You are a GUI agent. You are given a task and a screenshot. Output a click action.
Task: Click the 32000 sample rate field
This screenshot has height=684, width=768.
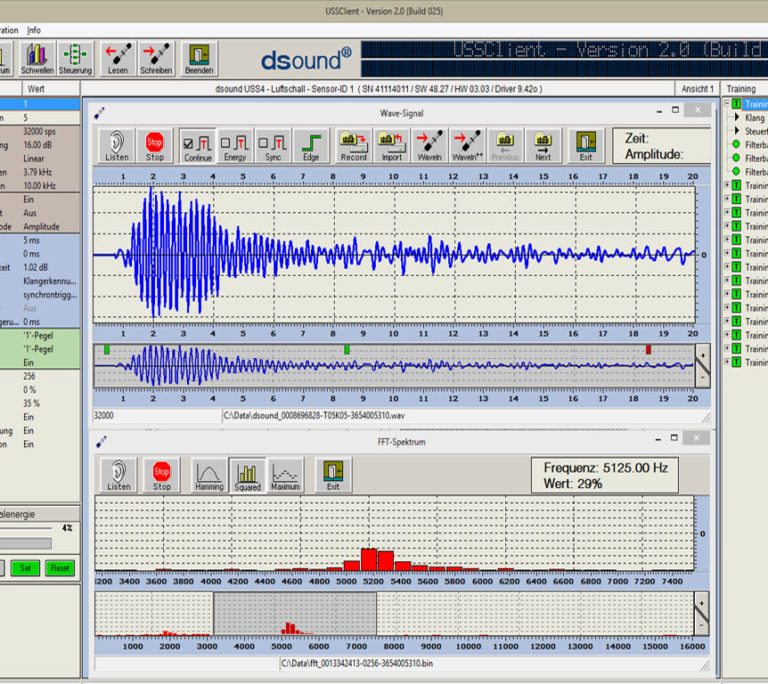[156, 415]
